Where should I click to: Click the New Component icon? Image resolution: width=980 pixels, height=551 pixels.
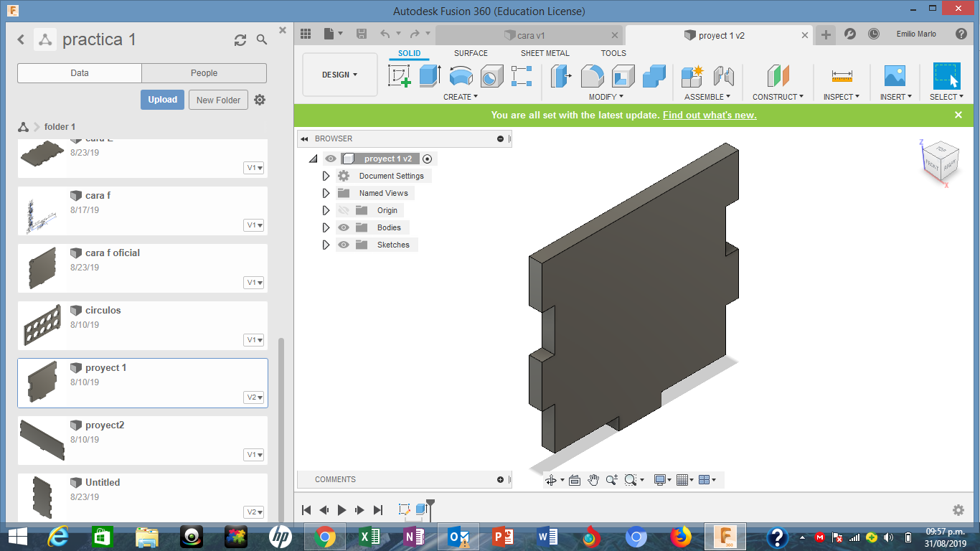[x=692, y=75]
